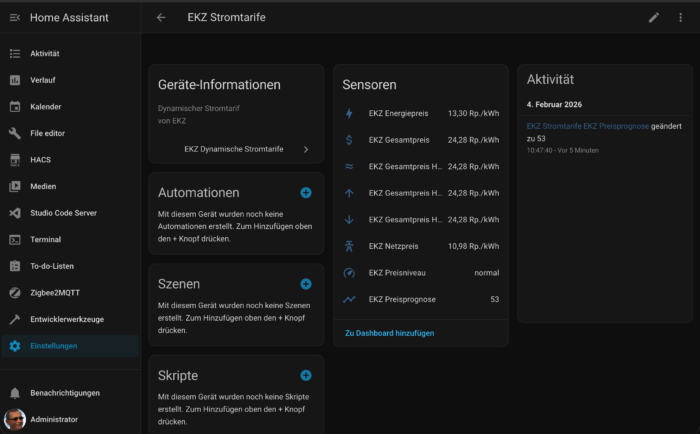Click the back arrow next to EKZ Stromtarife

pos(161,17)
